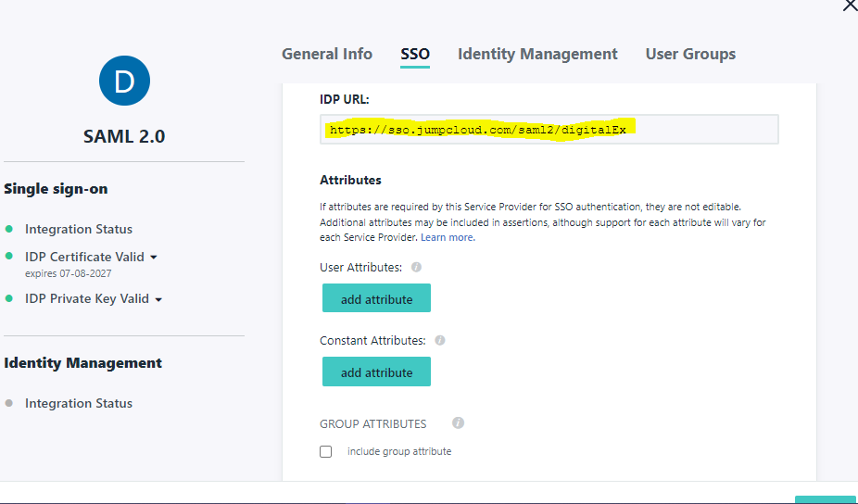858x504 pixels.
Task: Click info icon next to User Attributes
Action: (416, 267)
